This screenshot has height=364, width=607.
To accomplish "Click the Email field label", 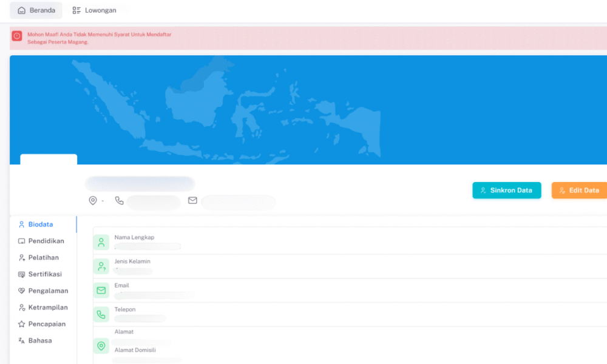I will [121, 286].
